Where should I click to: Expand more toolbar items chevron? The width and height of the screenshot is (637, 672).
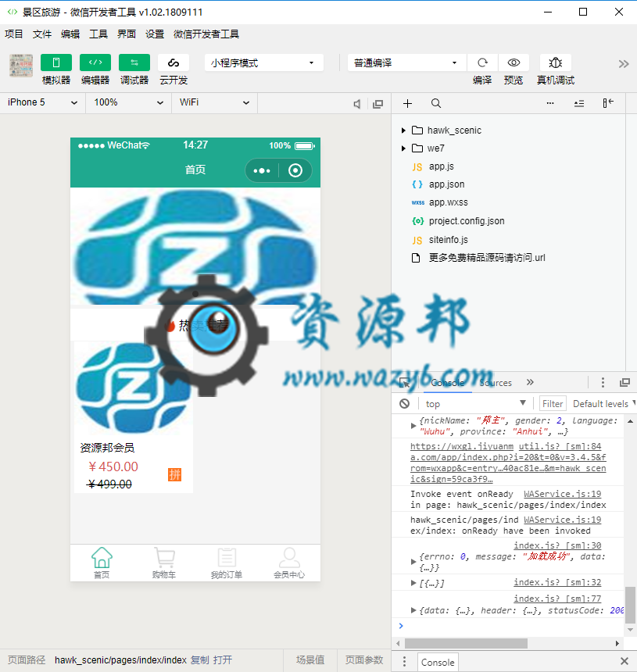pyautogui.click(x=624, y=64)
